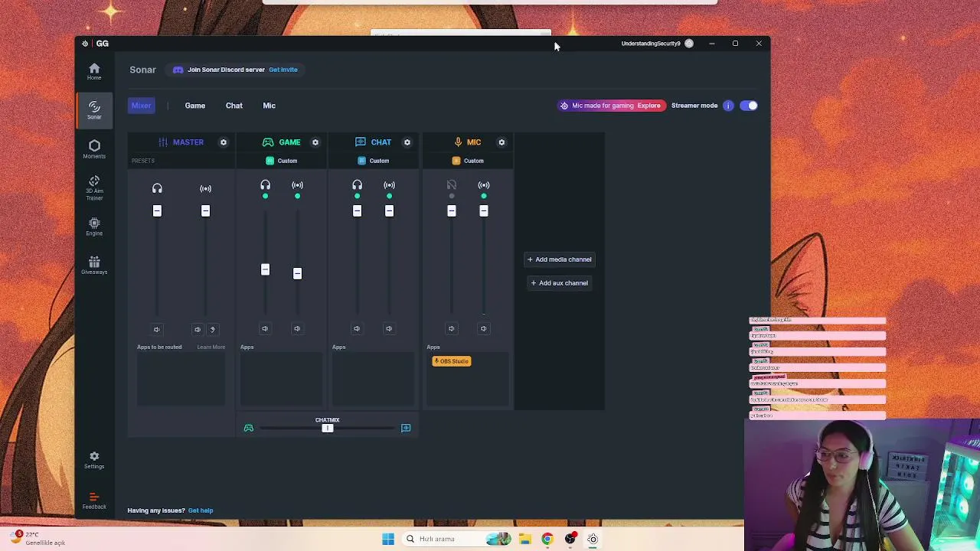Open Google Chrome from the taskbar
Image resolution: width=980 pixels, height=551 pixels.
(x=547, y=539)
